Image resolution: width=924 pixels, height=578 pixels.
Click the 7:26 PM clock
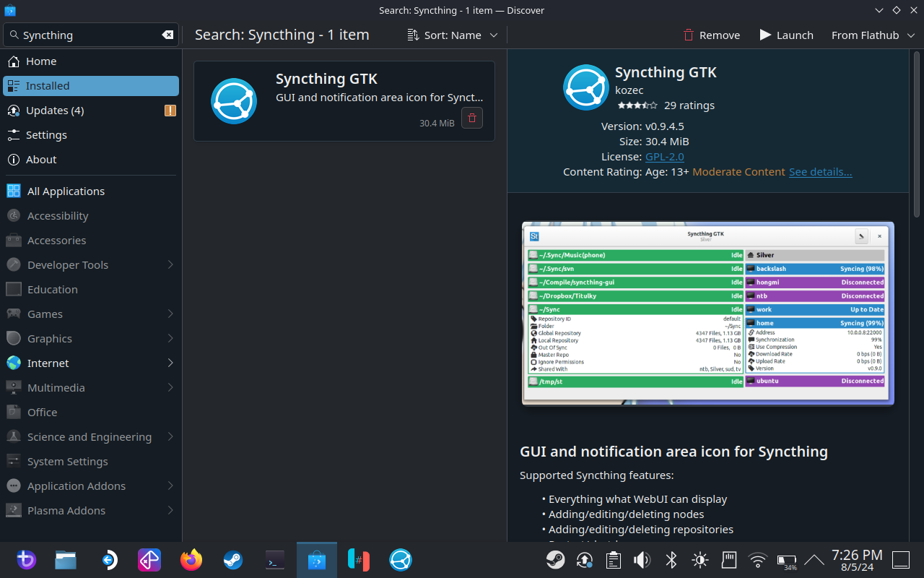(x=857, y=555)
